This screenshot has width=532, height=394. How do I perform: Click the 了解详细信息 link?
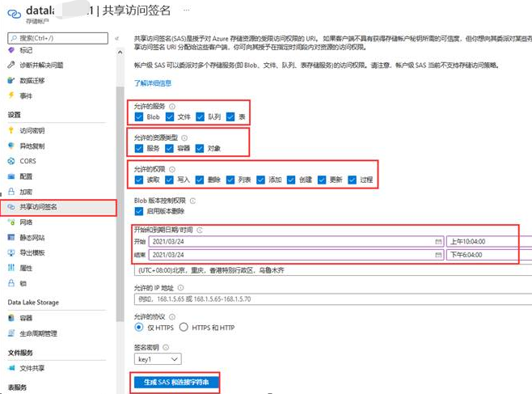point(152,83)
